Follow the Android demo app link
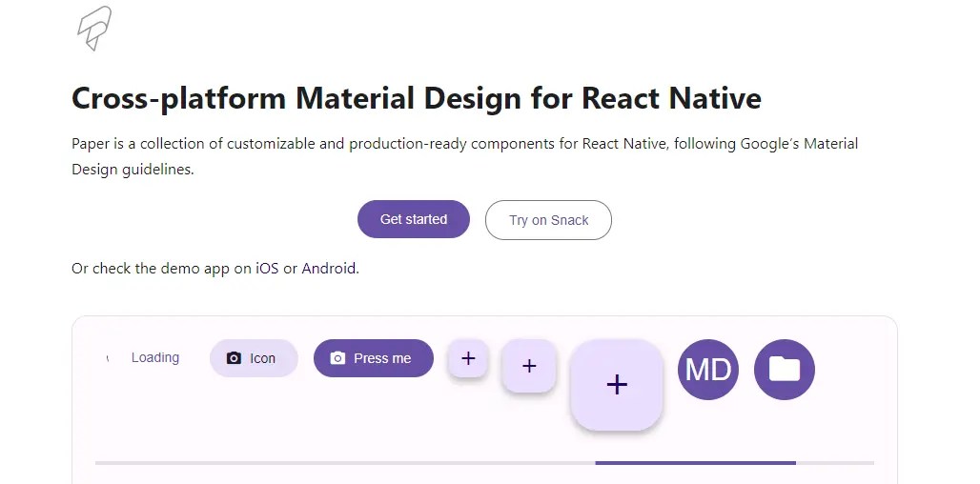 pyautogui.click(x=329, y=269)
